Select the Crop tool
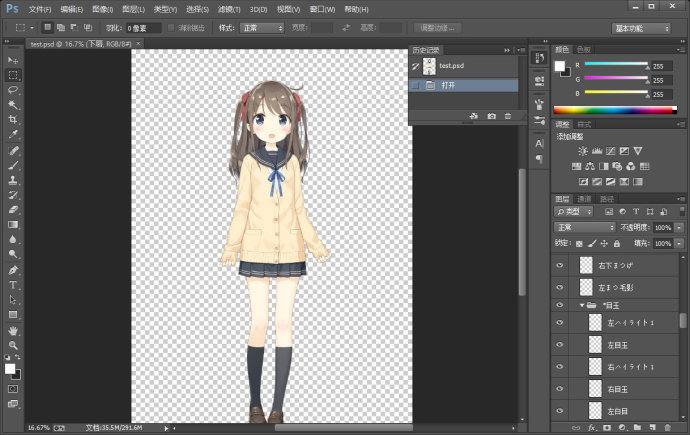Image resolution: width=690 pixels, height=435 pixels. pyautogui.click(x=14, y=119)
